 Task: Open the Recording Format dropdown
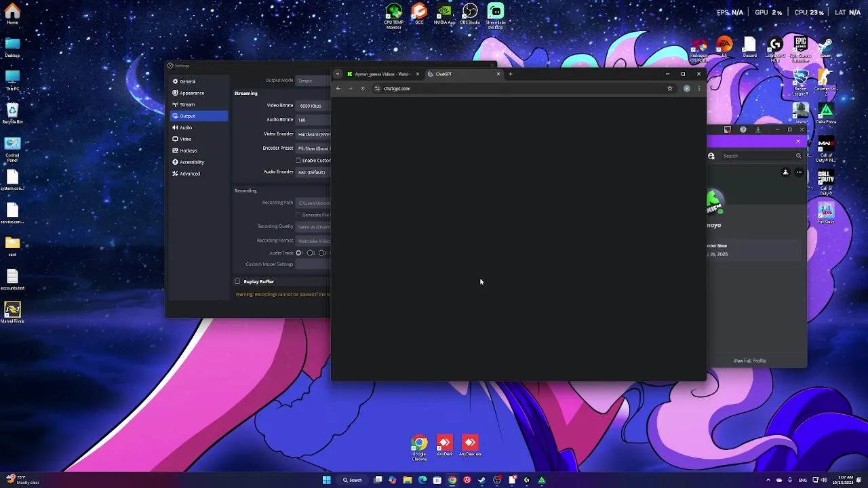[313, 241]
